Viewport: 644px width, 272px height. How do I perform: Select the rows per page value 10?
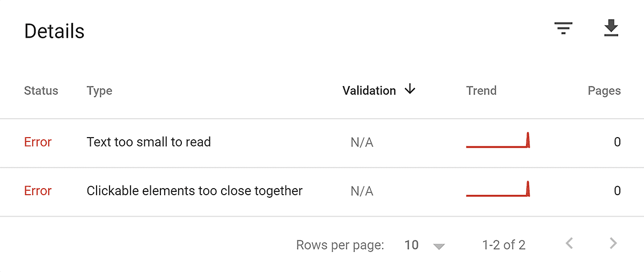pyautogui.click(x=412, y=245)
